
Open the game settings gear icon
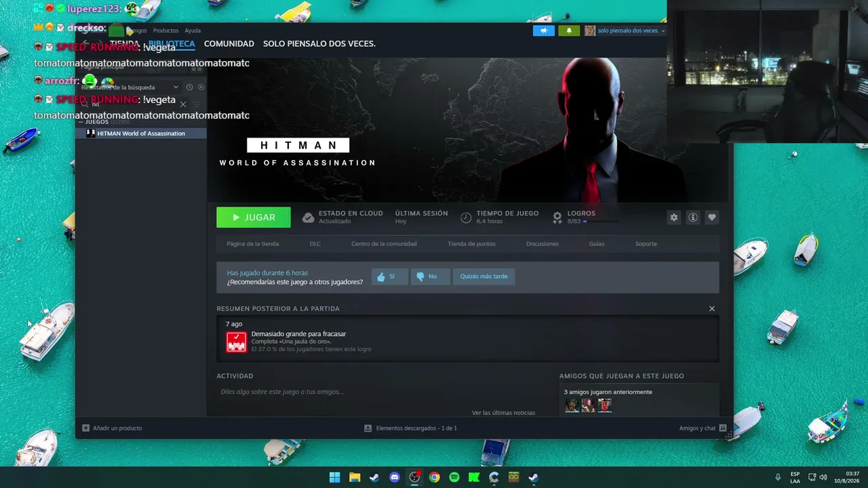674,218
